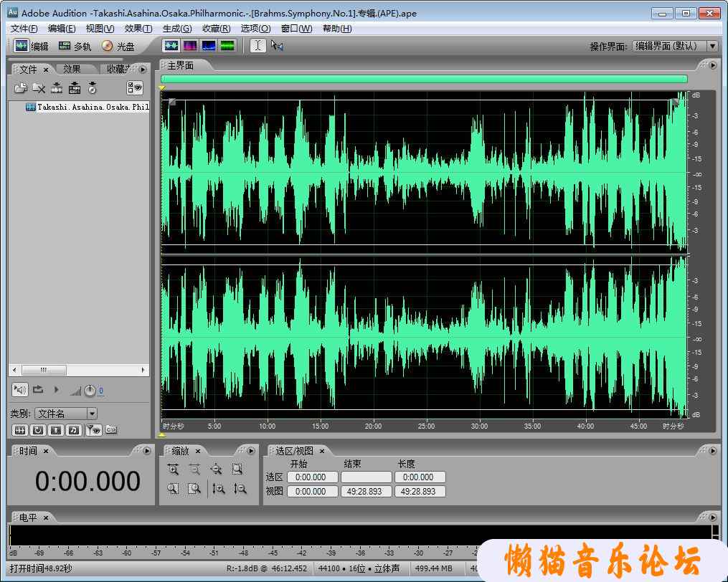The height and width of the screenshot is (582, 728).
Task: Toggle show markers filter-eye button
Action: click(x=93, y=430)
